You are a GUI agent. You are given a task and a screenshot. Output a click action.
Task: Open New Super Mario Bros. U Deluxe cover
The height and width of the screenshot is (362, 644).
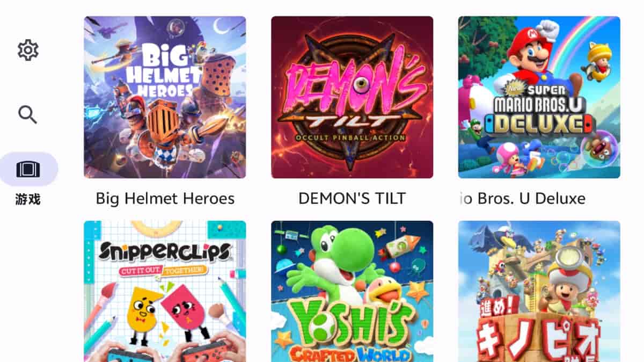[x=539, y=97]
